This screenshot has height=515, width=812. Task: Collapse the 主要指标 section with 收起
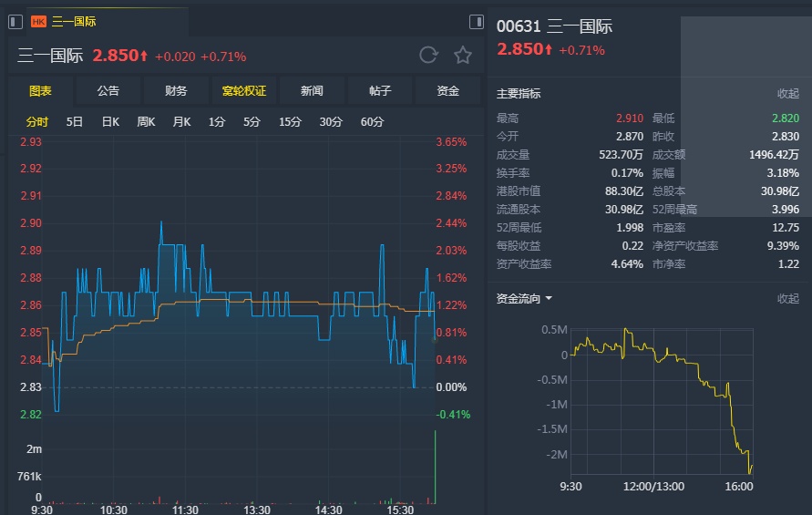pyautogui.click(x=787, y=94)
